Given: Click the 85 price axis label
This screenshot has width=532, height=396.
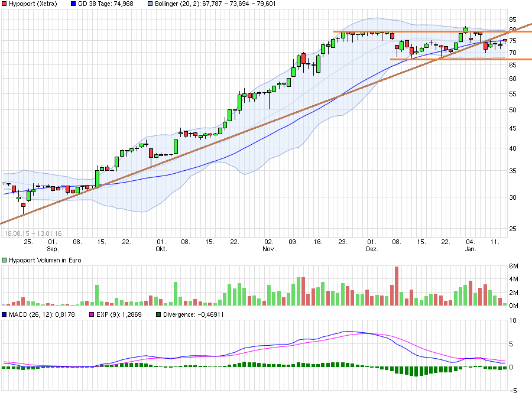Looking at the screenshot, I should (512, 20).
